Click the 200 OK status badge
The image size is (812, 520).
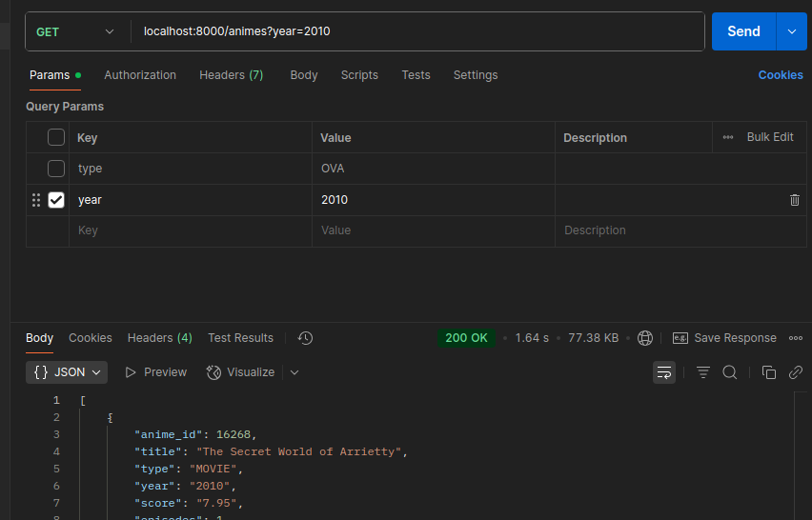click(466, 338)
